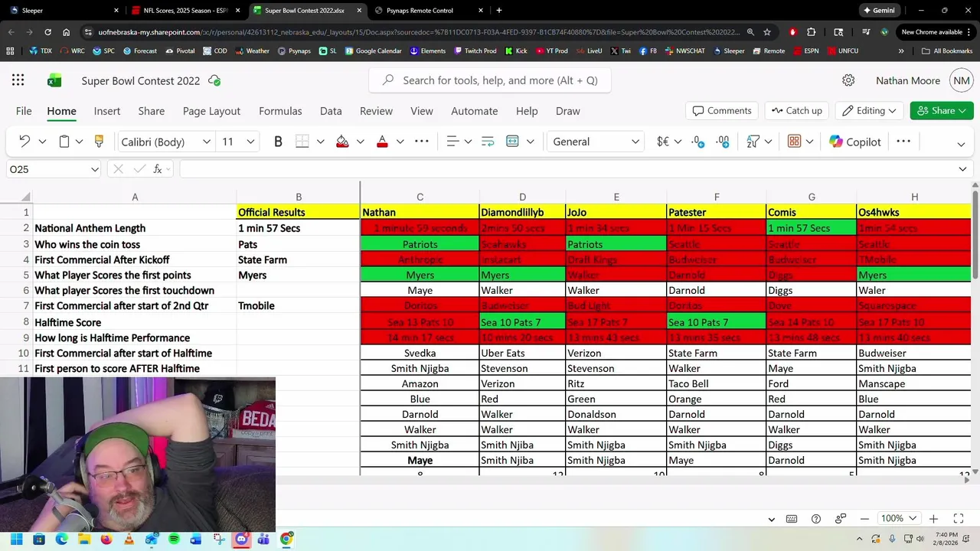Click the Sort and Filter icon

(753, 142)
